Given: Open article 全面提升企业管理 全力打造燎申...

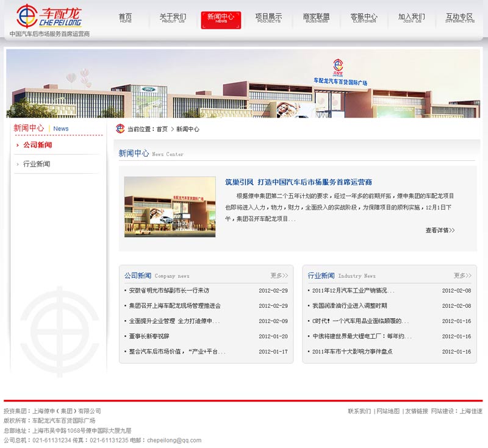Looking at the screenshot, I should tap(174, 321).
